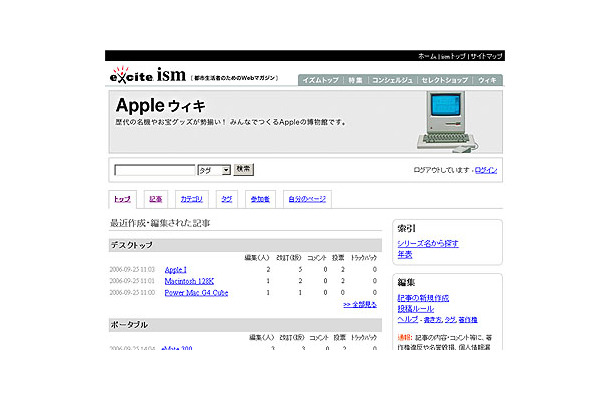The image size is (610, 400).
Task: Switch to the 記事 tab
Action: pyautogui.click(x=156, y=199)
